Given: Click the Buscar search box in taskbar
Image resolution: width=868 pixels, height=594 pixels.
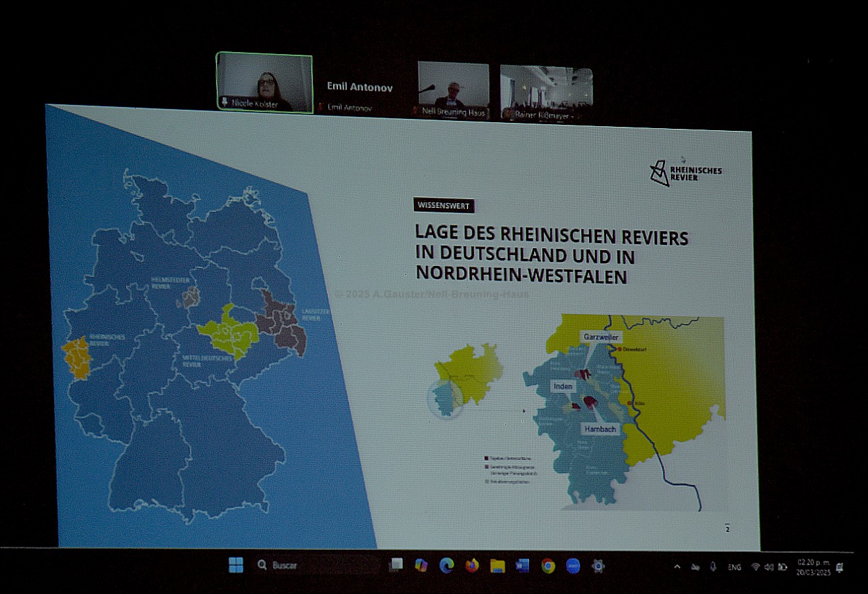Looking at the screenshot, I should click(x=317, y=565).
